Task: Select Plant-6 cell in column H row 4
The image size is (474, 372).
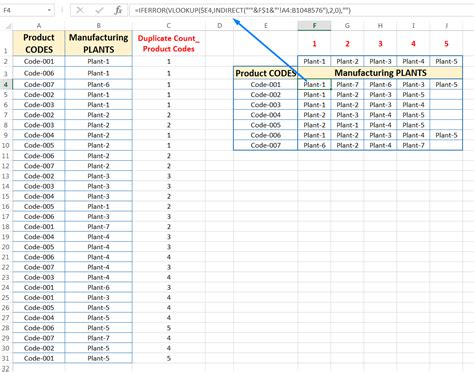Action: pos(380,85)
